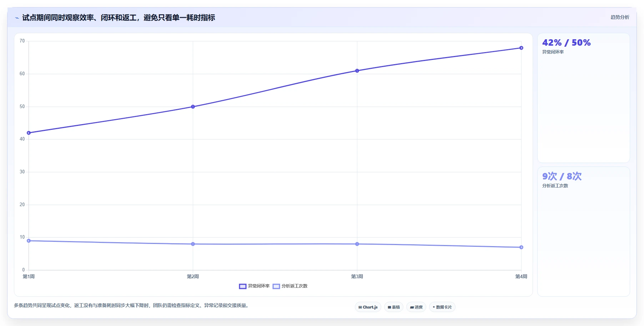Click the 42% / 50% KPI value
644x326 pixels.
(x=566, y=43)
